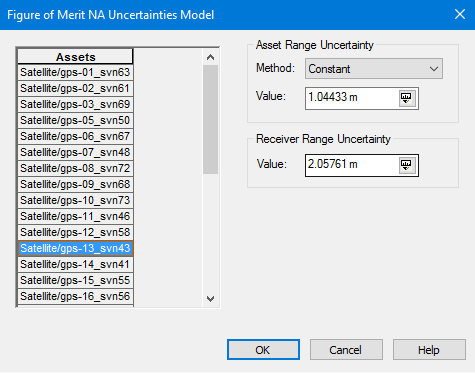
Task: Open unit menu icon for Receiver Range value
Action: pos(407,165)
